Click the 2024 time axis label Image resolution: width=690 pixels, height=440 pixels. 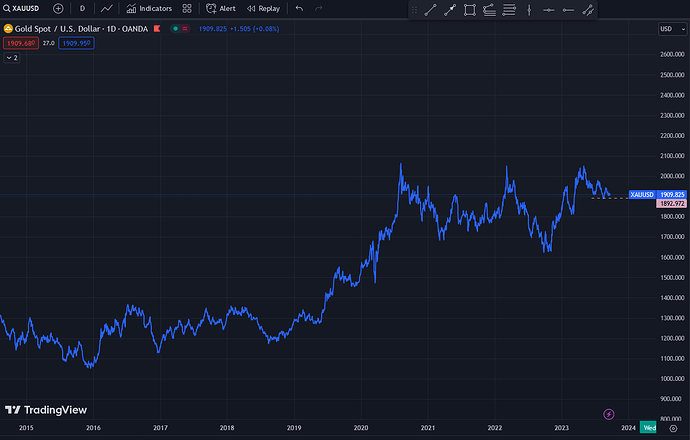628,428
